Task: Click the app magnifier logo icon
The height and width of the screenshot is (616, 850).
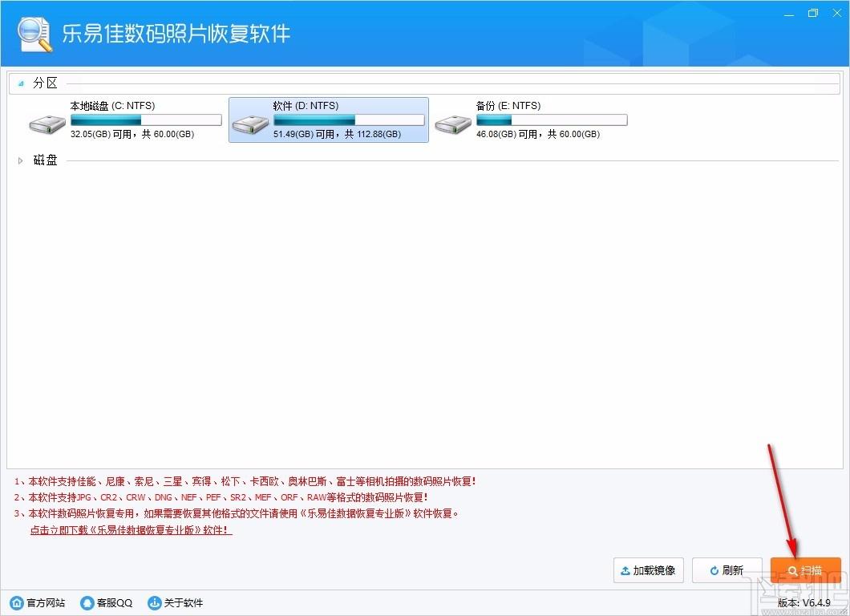Action: 34,34
